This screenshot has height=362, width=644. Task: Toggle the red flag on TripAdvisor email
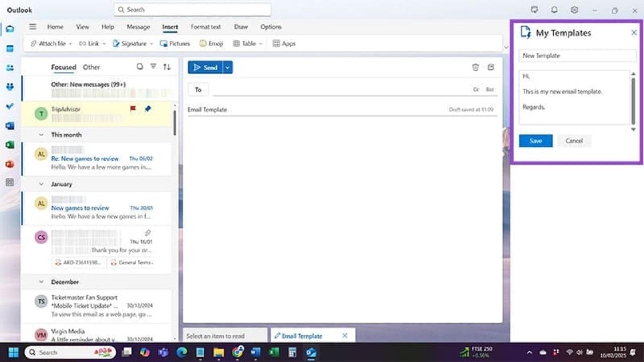coord(133,109)
